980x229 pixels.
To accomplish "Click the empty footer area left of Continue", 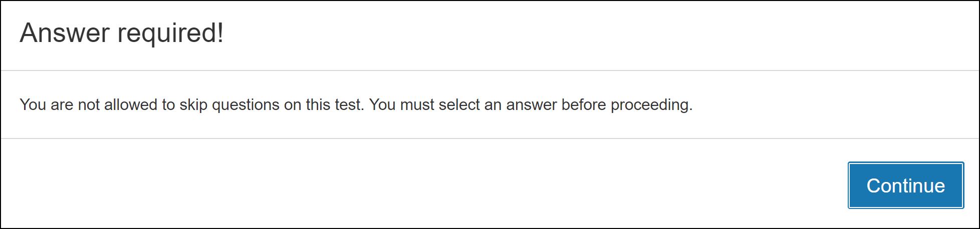I will [x=421, y=185].
